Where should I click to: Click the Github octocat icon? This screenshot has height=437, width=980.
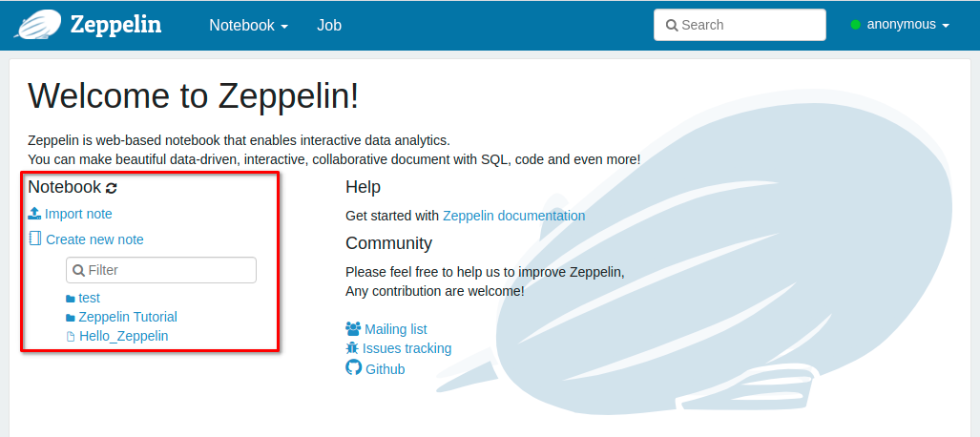click(x=353, y=368)
